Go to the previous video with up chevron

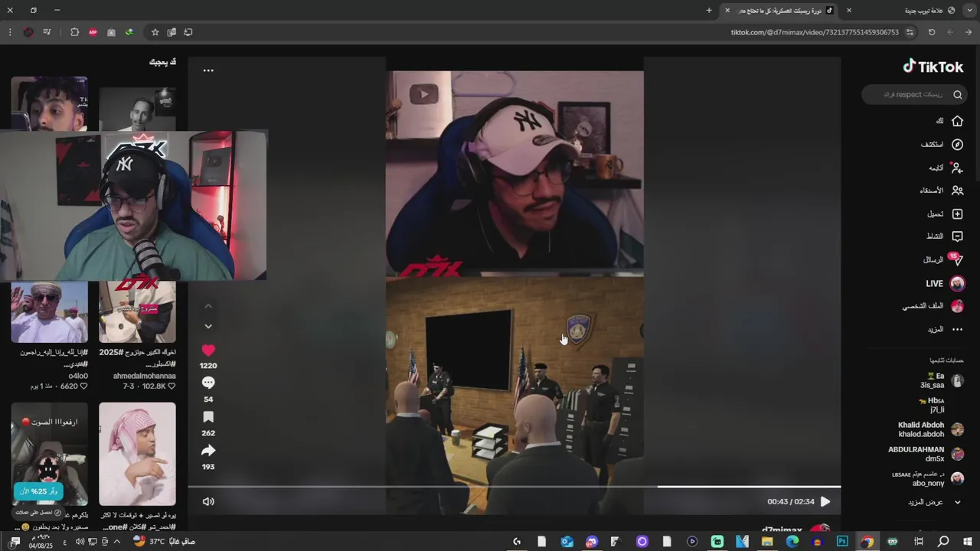pos(208,306)
